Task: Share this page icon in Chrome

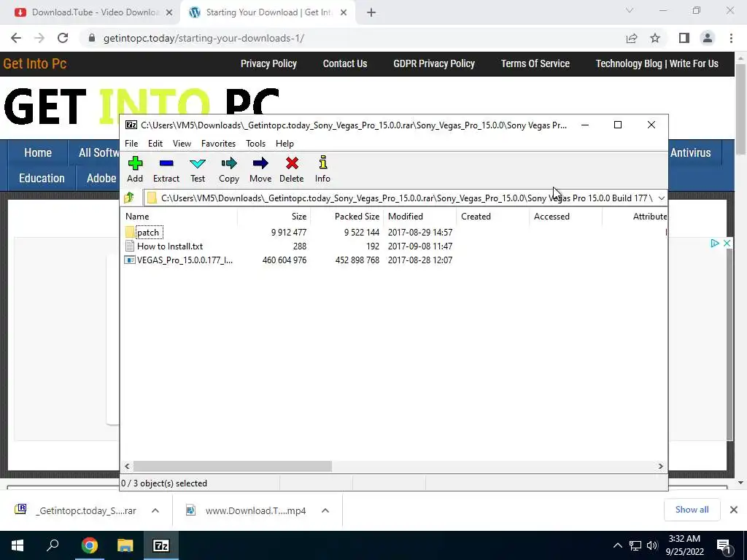Action: (632, 38)
